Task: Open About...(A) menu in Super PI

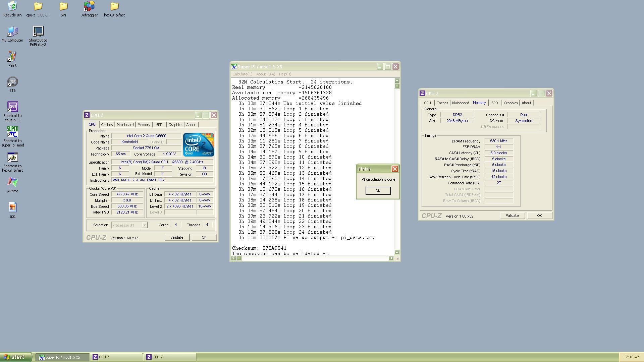Action: 265,74
